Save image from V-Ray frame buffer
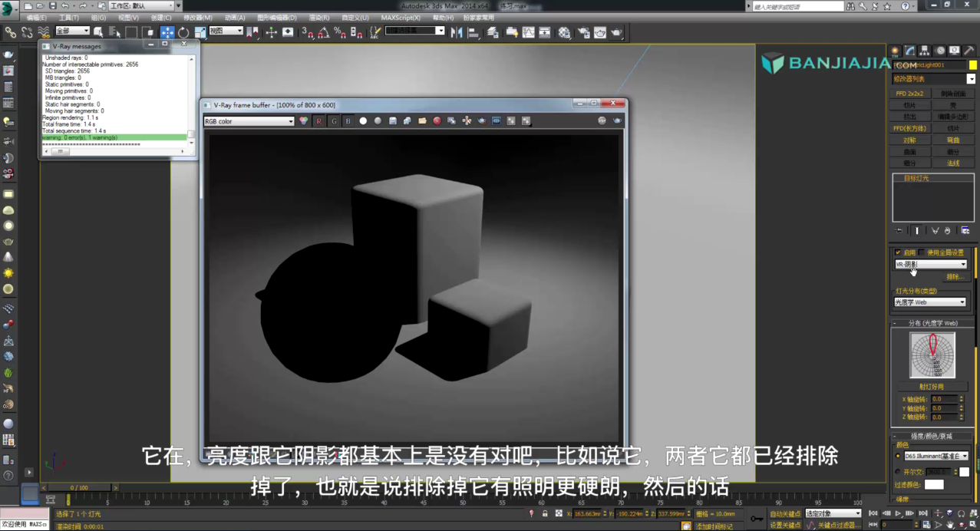 [x=393, y=120]
